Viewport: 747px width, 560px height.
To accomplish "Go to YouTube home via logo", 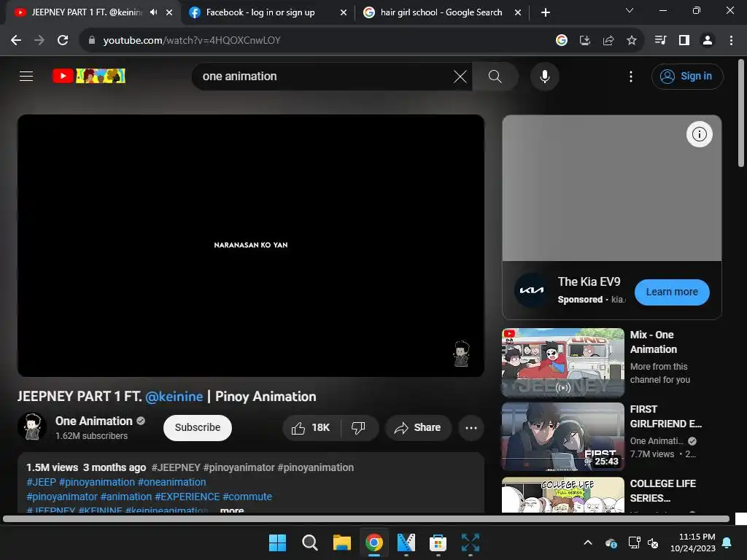I will 89,76.
